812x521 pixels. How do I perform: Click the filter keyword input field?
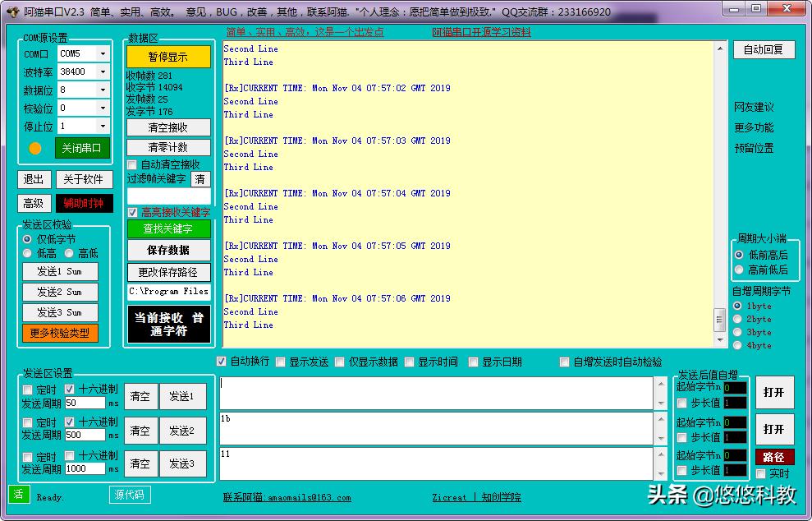pyautogui.click(x=169, y=196)
